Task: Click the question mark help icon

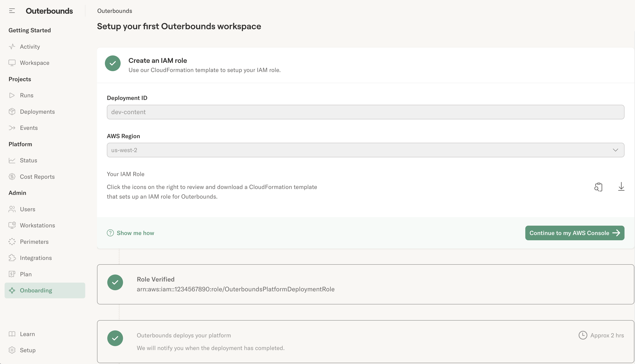Action: click(110, 233)
